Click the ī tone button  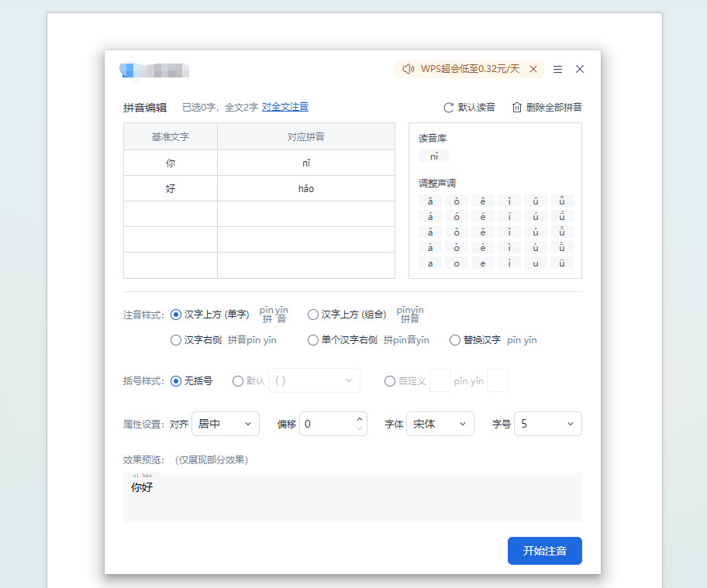click(x=509, y=201)
